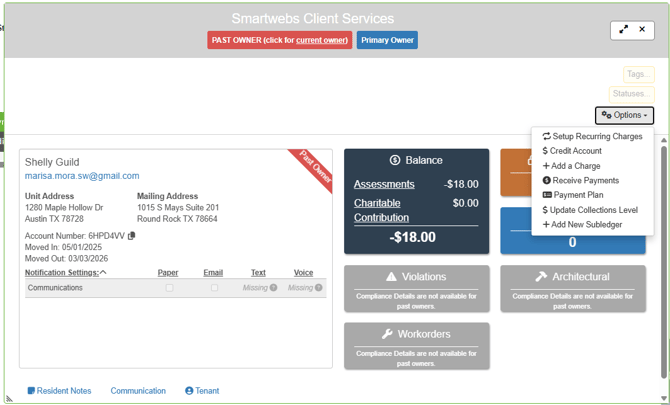670x405 pixels.
Task: Toggle the Email checkbox for Communications
Action: pyautogui.click(x=214, y=288)
